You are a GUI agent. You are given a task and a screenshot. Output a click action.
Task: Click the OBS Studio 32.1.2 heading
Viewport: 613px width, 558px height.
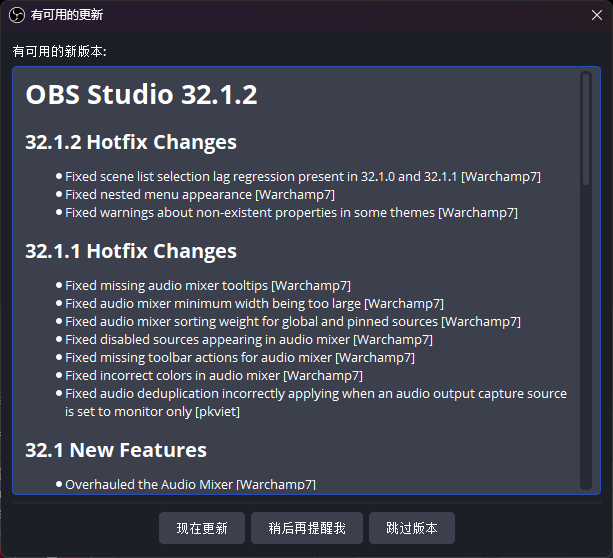pyautogui.click(x=141, y=95)
